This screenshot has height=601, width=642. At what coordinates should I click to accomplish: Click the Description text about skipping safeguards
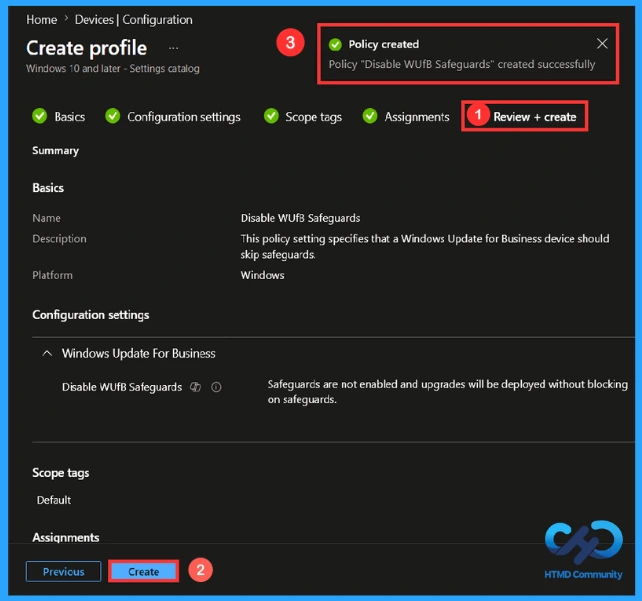pyautogui.click(x=425, y=246)
